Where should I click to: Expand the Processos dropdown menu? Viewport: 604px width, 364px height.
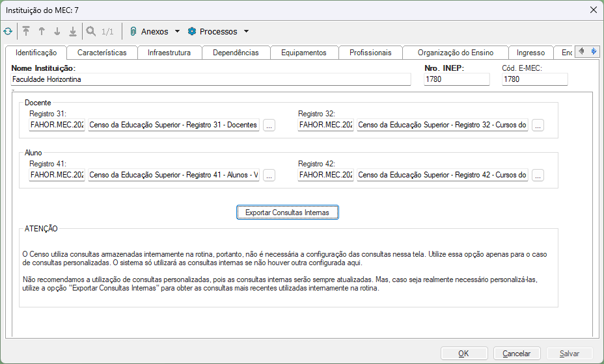pyautogui.click(x=217, y=31)
